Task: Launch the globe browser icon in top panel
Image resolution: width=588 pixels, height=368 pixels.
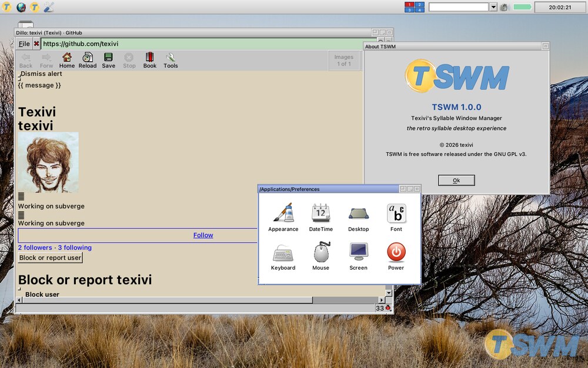Action: click(x=21, y=6)
